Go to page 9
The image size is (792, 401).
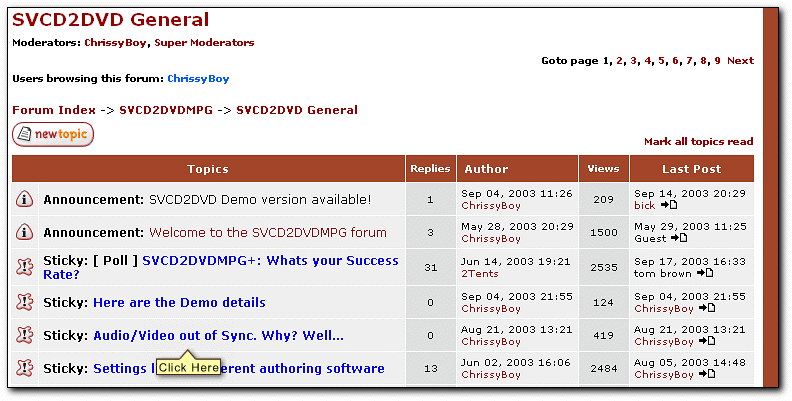(717, 61)
